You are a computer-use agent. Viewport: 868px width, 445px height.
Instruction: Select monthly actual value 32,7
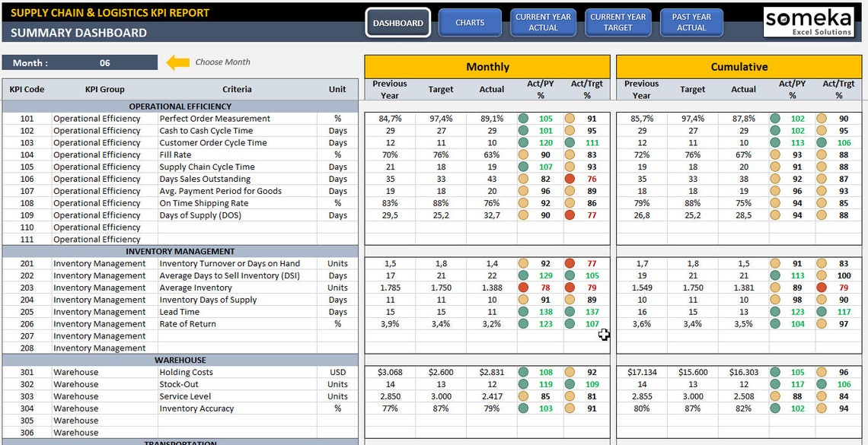coord(492,215)
